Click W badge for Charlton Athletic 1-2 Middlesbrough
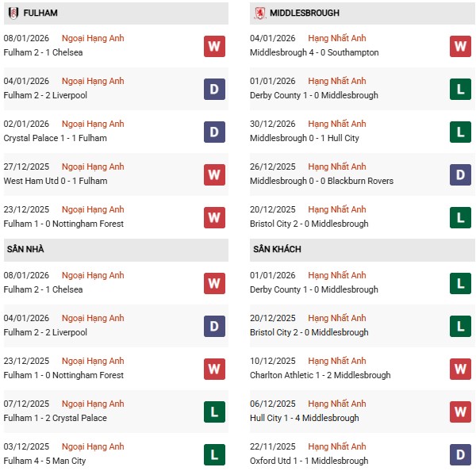Screen dimensions: 476x471 pyautogui.click(x=460, y=369)
